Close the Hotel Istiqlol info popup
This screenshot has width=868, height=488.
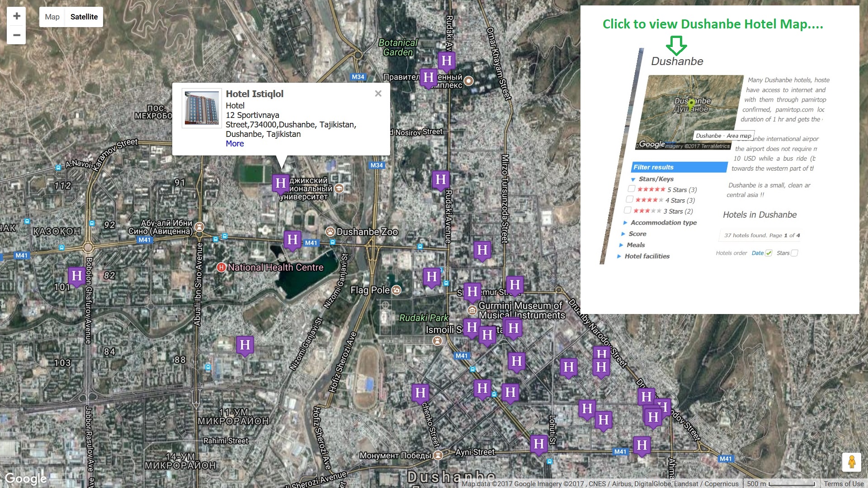pos(378,94)
